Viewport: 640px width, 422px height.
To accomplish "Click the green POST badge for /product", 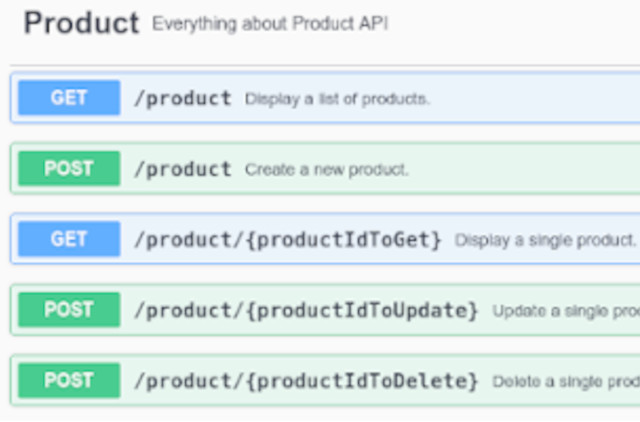I will pos(69,168).
